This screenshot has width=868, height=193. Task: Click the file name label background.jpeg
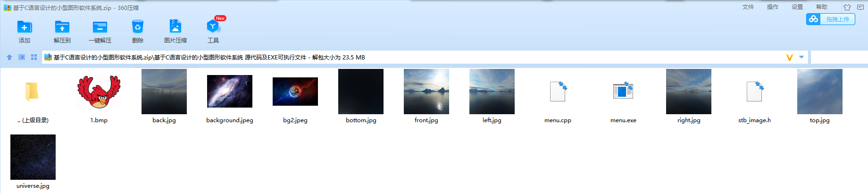230,120
